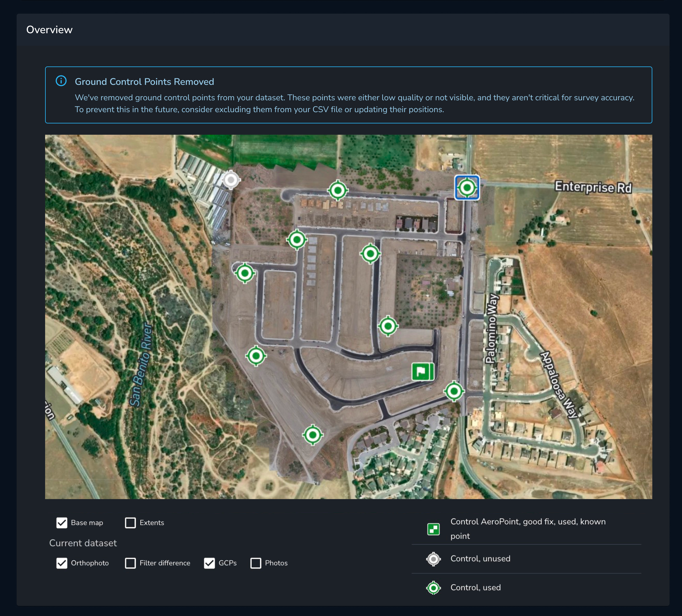Click the 'Control, used' legend icon
Image resolution: width=682 pixels, height=616 pixels.
pyautogui.click(x=433, y=588)
